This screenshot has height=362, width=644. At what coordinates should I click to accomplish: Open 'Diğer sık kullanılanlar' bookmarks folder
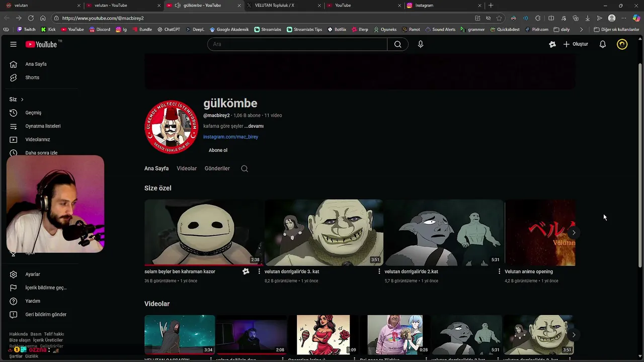(x=616, y=30)
